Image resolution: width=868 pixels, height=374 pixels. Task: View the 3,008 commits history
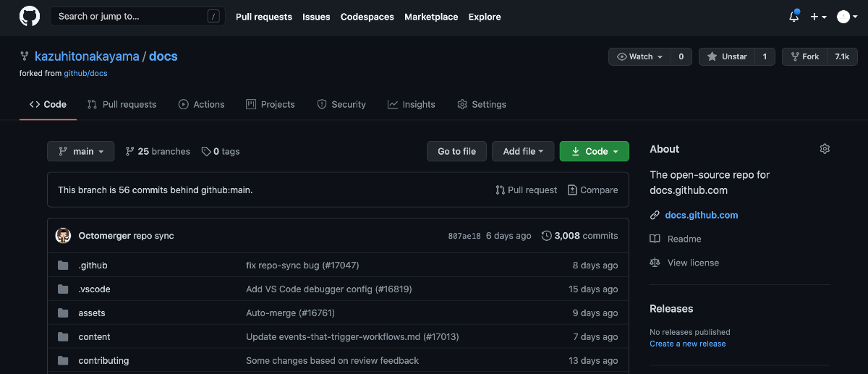[x=580, y=236]
